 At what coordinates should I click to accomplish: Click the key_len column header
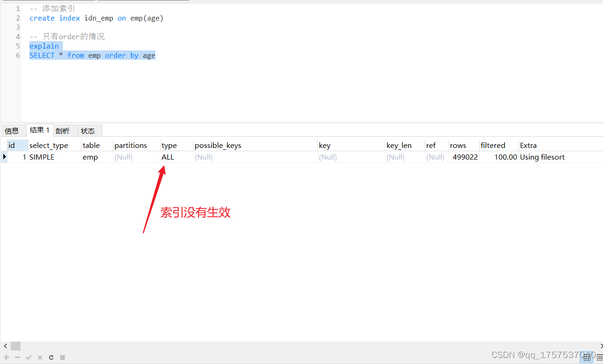point(405,145)
